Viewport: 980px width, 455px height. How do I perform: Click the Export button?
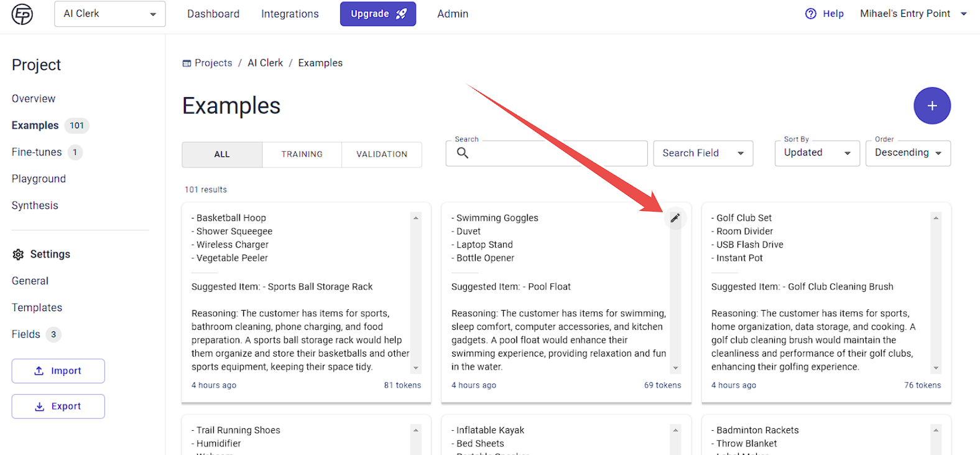58,406
